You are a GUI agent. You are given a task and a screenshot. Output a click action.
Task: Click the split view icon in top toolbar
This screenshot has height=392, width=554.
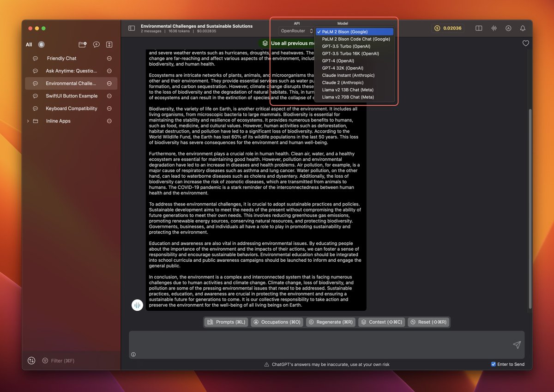coord(479,28)
